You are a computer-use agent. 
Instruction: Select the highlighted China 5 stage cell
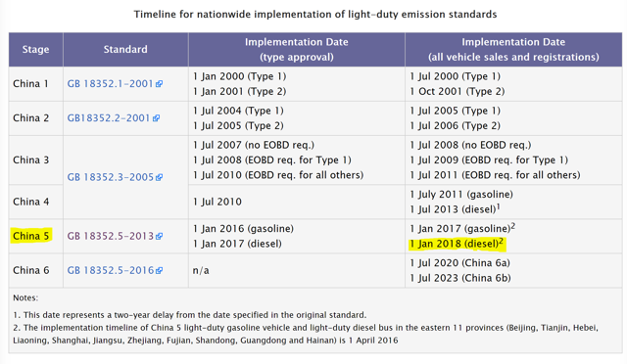[x=35, y=236]
